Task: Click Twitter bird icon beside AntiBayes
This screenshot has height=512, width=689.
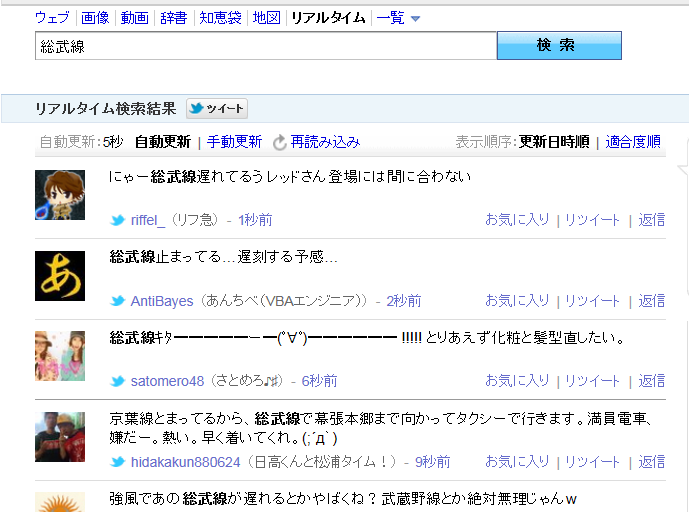Action: (x=118, y=301)
